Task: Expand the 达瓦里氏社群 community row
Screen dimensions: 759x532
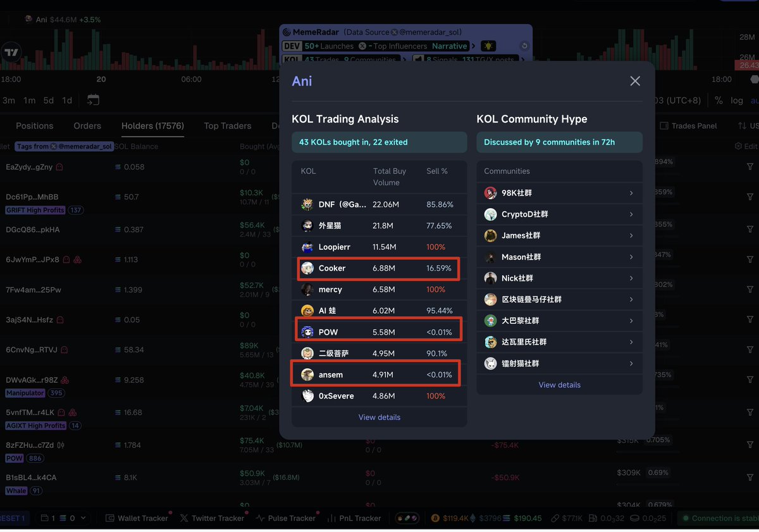Action: [631, 342]
